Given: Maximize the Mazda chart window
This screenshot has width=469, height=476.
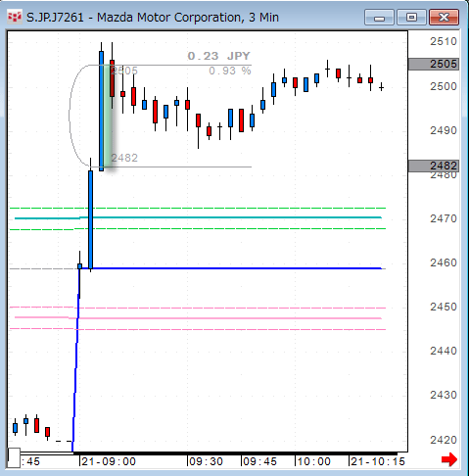Looking at the screenshot, I should (411, 18).
